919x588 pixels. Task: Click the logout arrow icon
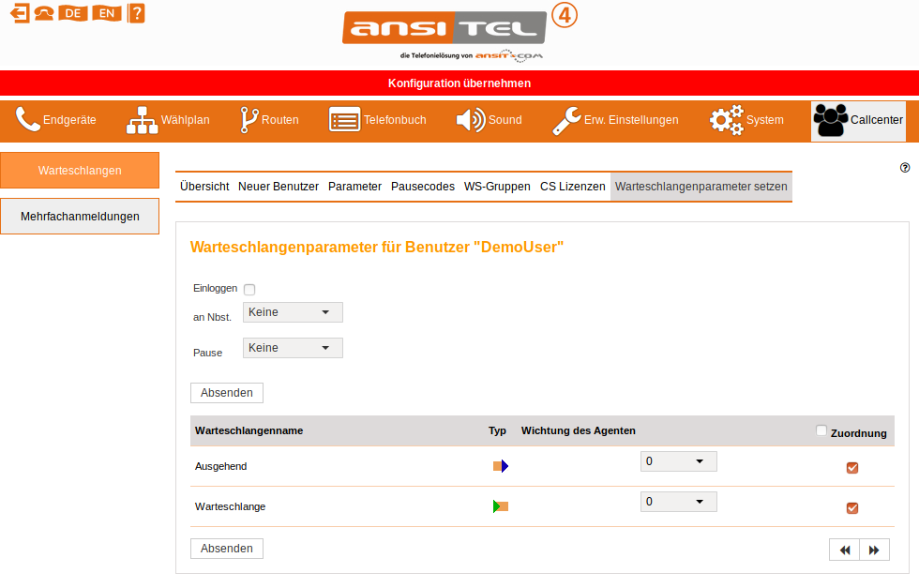coord(20,13)
